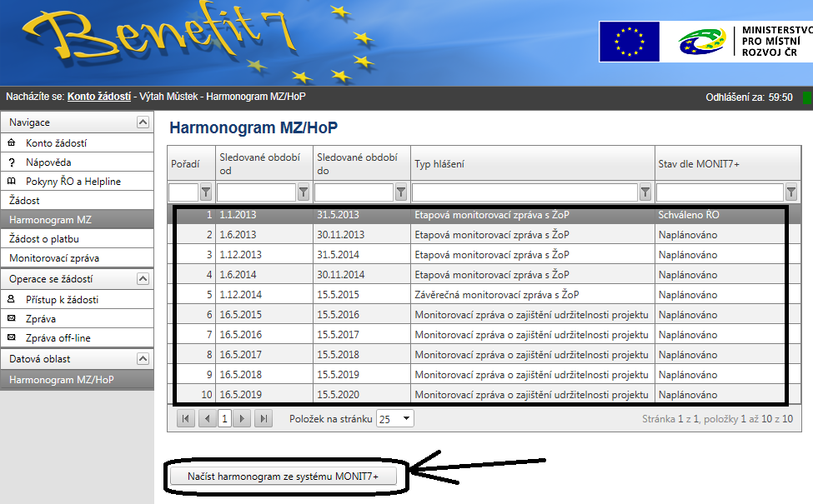Go to first page in pager

186,418
